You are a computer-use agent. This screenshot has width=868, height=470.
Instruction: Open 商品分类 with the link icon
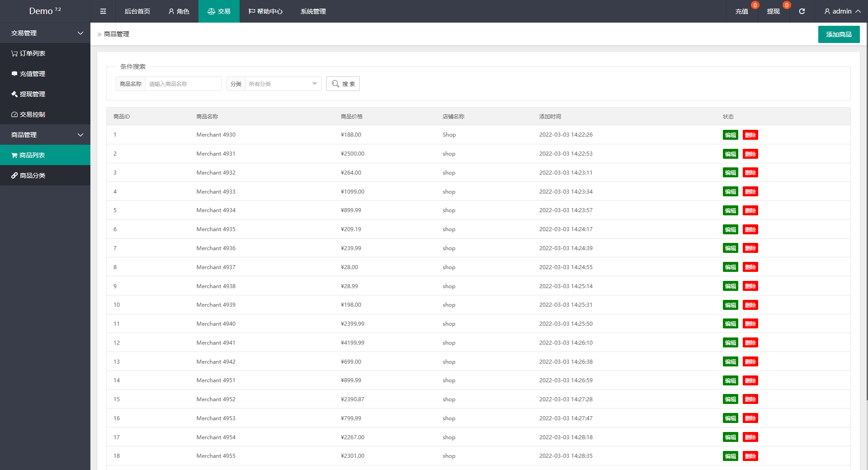tap(28, 176)
